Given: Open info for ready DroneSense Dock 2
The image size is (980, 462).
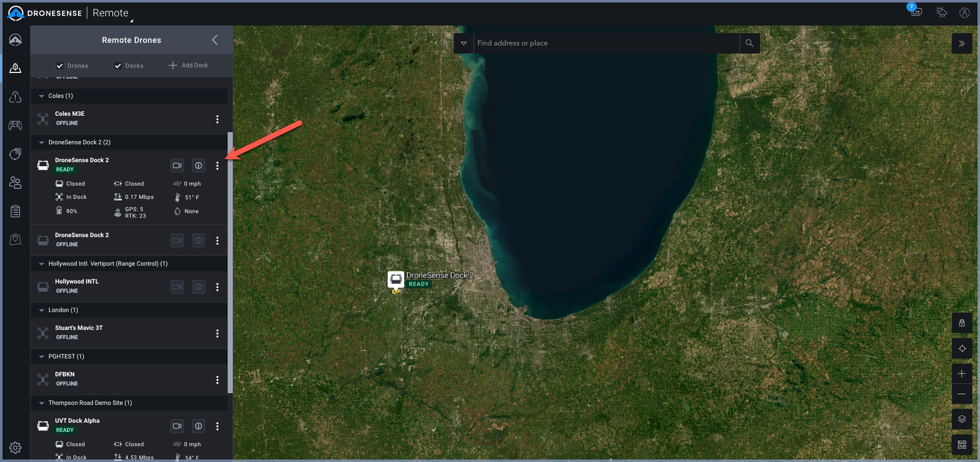Looking at the screenshot, I should [x=199, y=165].
